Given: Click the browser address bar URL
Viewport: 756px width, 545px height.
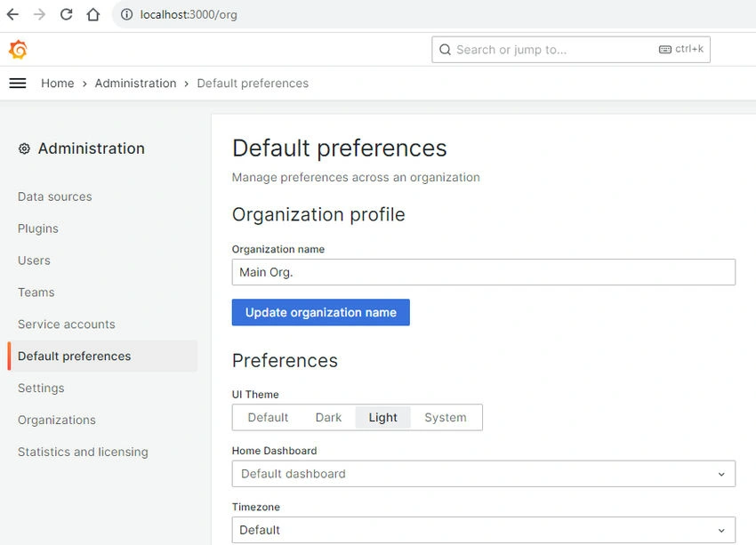Looking at the screenshot, I should 189,14.
